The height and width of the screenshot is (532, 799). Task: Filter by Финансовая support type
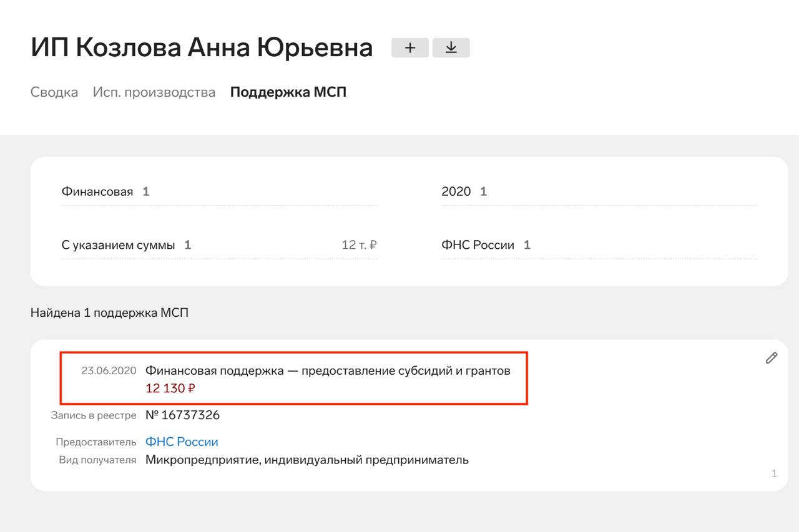pyautogui.click(x=97, y=191)
